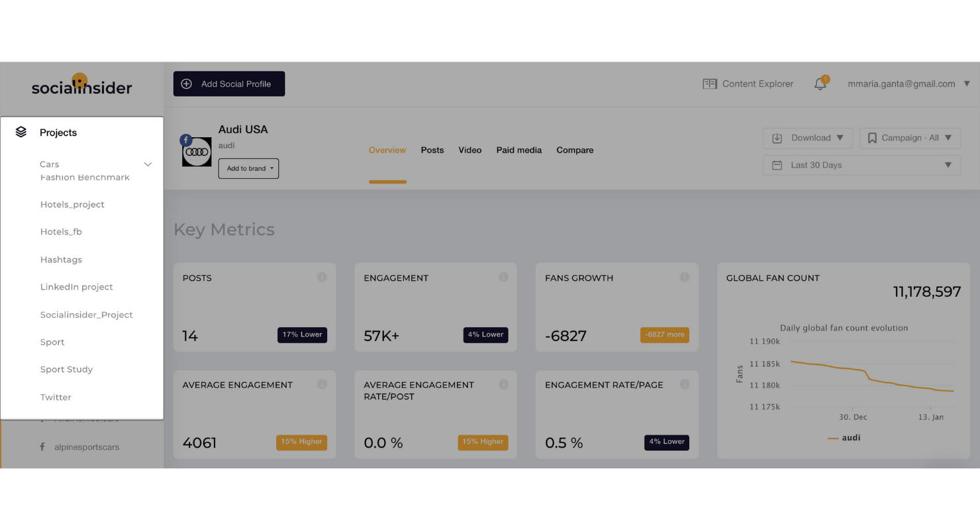Click the Projects layers icon

pyautogui.click(x=21, y=132)
